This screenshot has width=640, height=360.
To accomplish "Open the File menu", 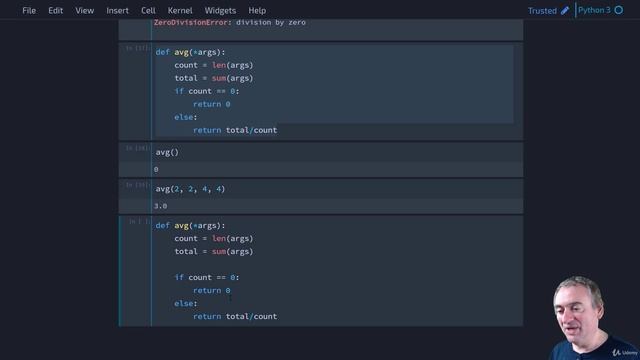I will 29,11.
